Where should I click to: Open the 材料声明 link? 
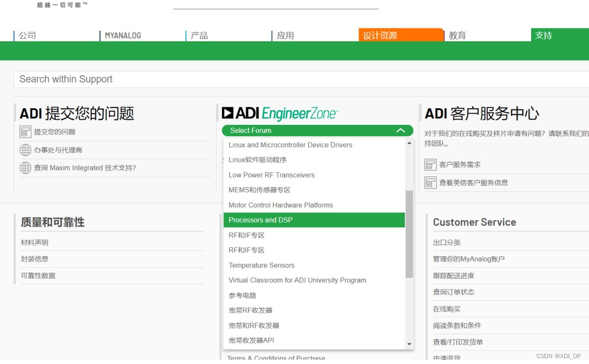[x=34, y=243]
